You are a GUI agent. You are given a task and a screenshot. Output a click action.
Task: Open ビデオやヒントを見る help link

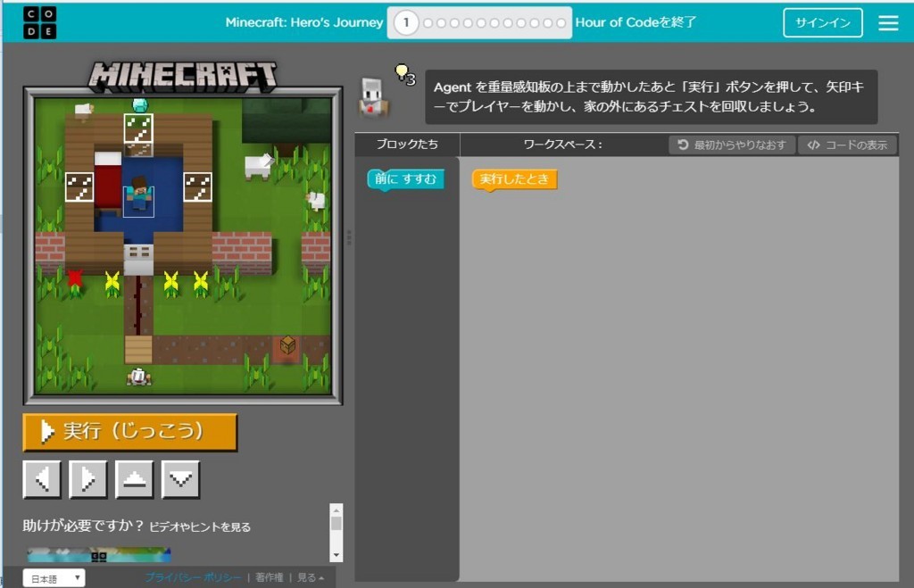coord(200,526)
